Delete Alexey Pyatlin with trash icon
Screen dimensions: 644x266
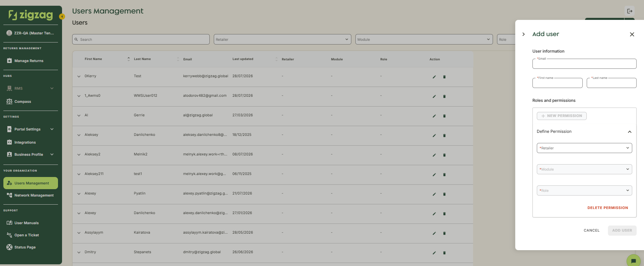tap(444, 194)
